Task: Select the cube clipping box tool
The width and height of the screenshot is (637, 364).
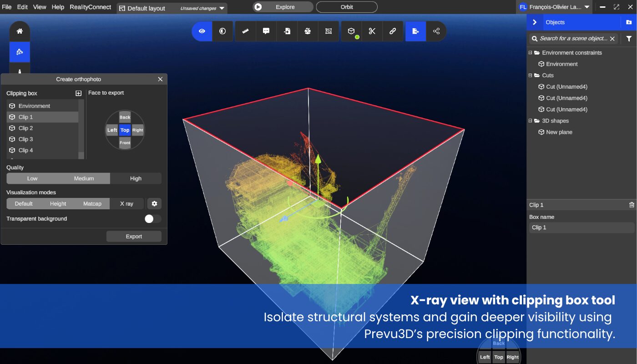Action: (351, 31)
